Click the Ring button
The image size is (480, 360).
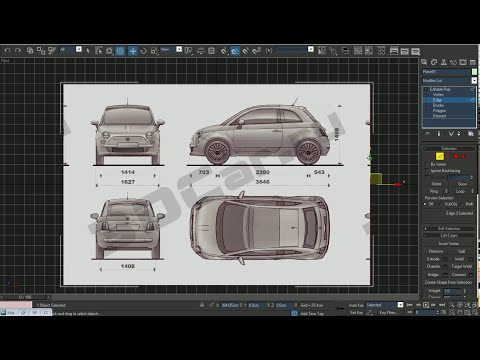[x=434, y=191]
